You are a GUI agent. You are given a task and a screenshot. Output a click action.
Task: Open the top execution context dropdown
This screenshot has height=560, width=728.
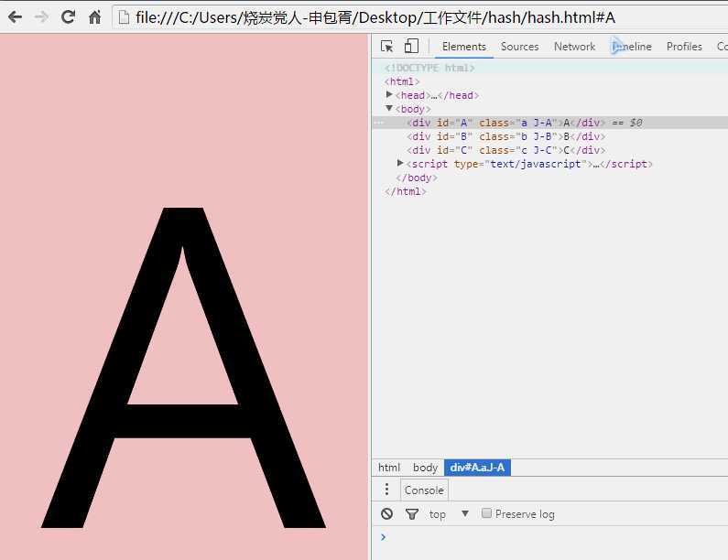click(449, 513)
